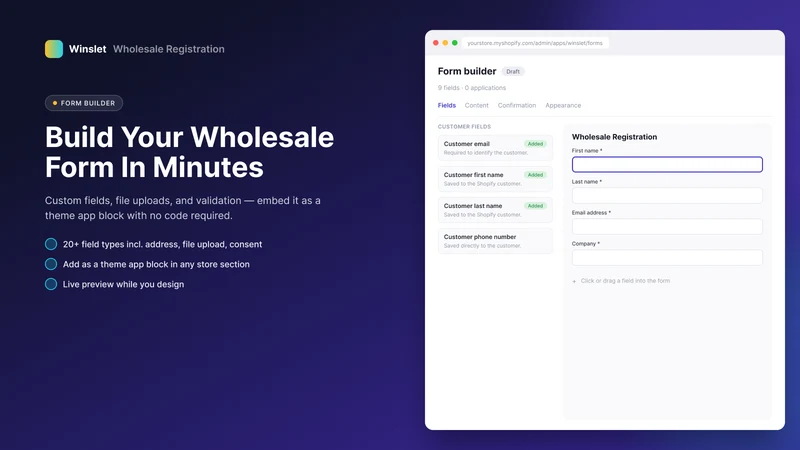
Task: Click the 'Live preview while you design' text
Action: (123, 284)
